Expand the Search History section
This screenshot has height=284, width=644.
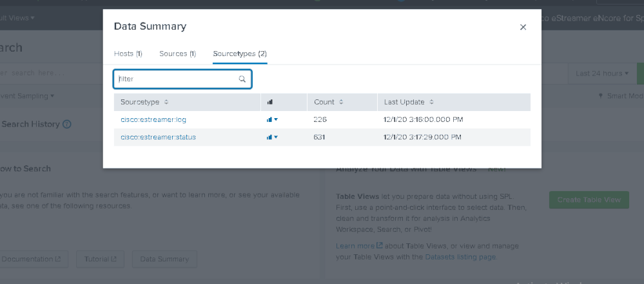coord(30,124)
